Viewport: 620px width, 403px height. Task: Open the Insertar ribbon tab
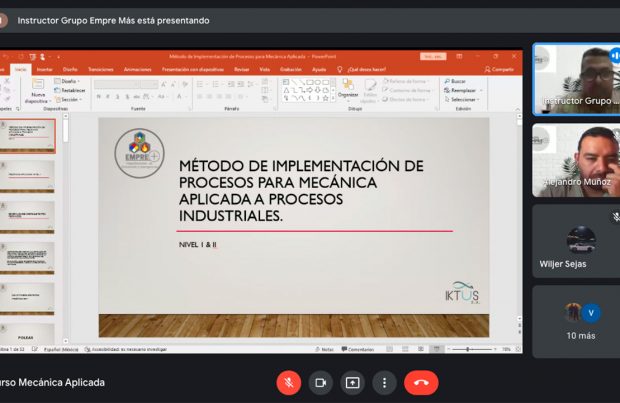tap(44, 70)
